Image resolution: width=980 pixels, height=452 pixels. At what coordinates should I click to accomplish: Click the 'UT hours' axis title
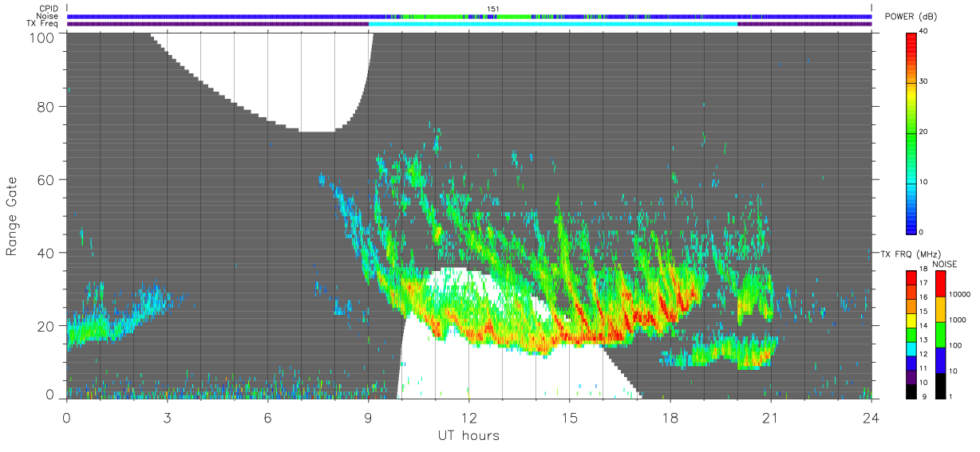click(468, 435)
